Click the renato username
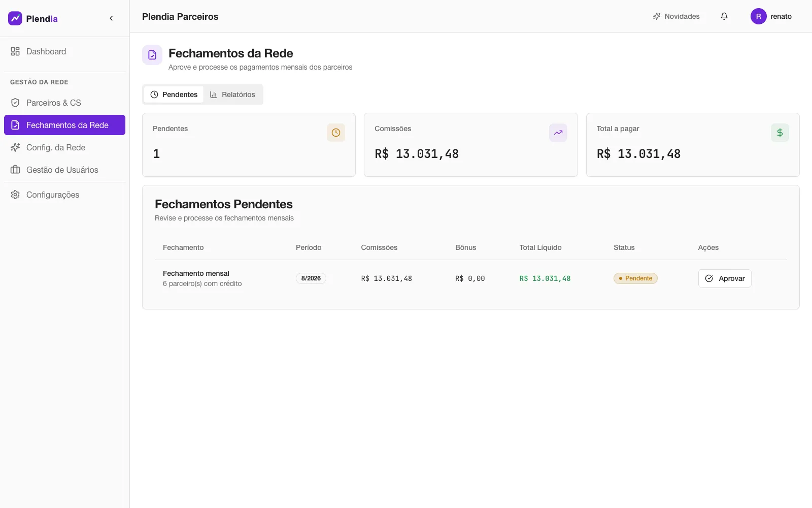This screenshot has height=508, width=812. coord(781,16)
